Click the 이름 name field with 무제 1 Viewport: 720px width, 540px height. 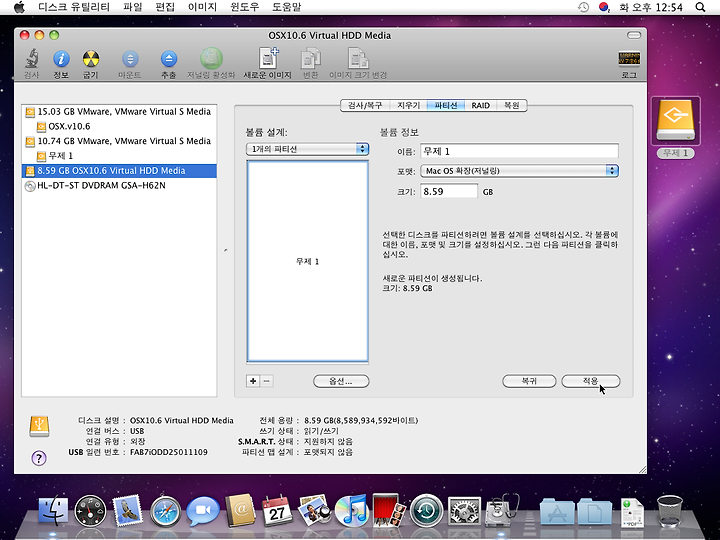pyautogui.click(x=519, y=151)
